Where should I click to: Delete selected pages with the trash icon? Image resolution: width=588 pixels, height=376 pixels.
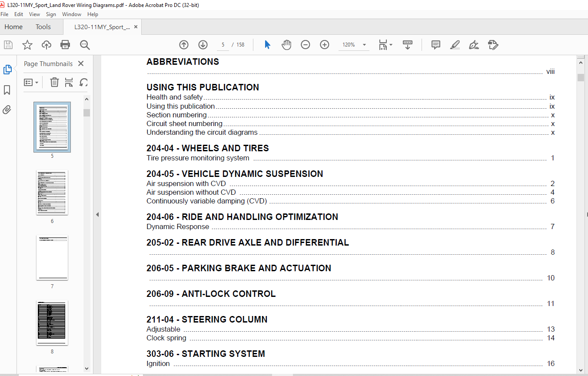tap(54, 82)
